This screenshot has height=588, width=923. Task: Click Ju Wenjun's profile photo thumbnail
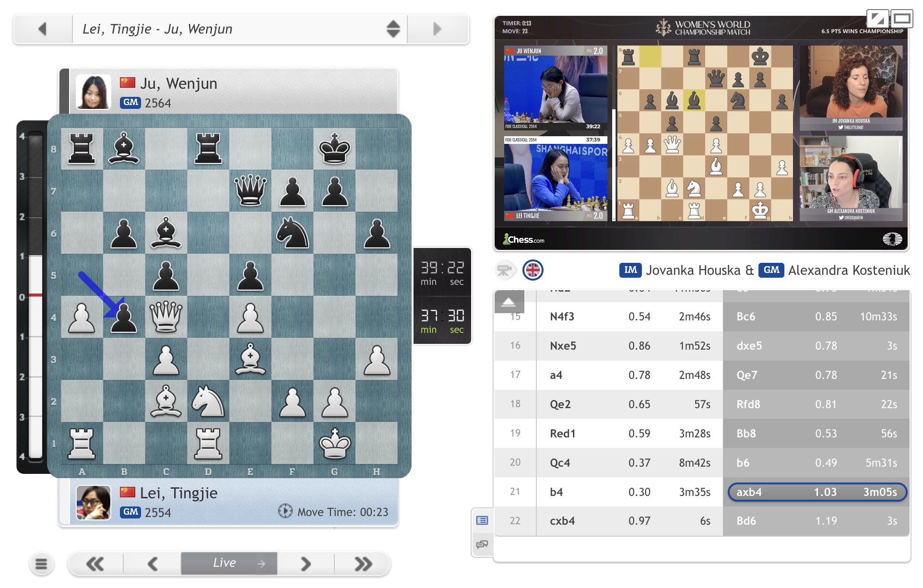[x=93, y=91]
